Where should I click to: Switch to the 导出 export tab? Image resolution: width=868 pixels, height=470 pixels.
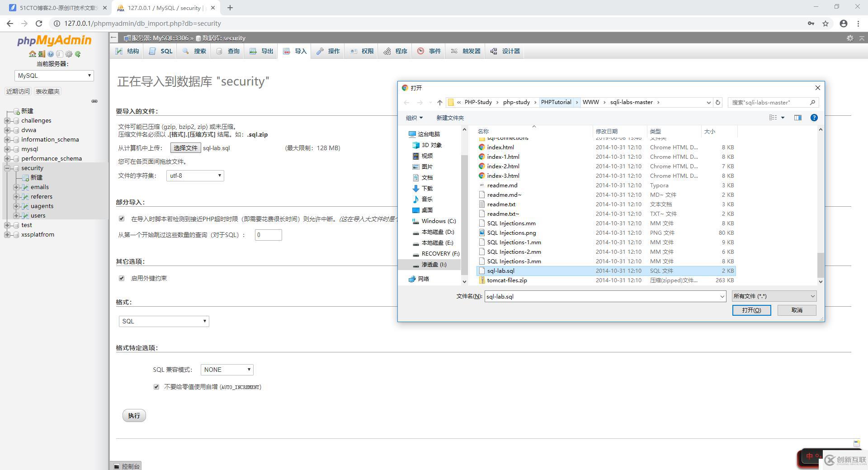[262, 51]
